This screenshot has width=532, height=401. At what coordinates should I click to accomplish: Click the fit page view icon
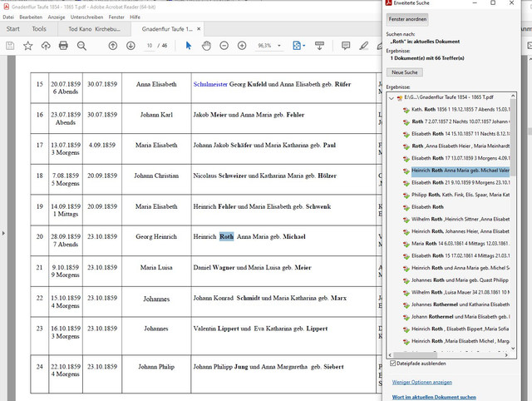click(297, 46)
